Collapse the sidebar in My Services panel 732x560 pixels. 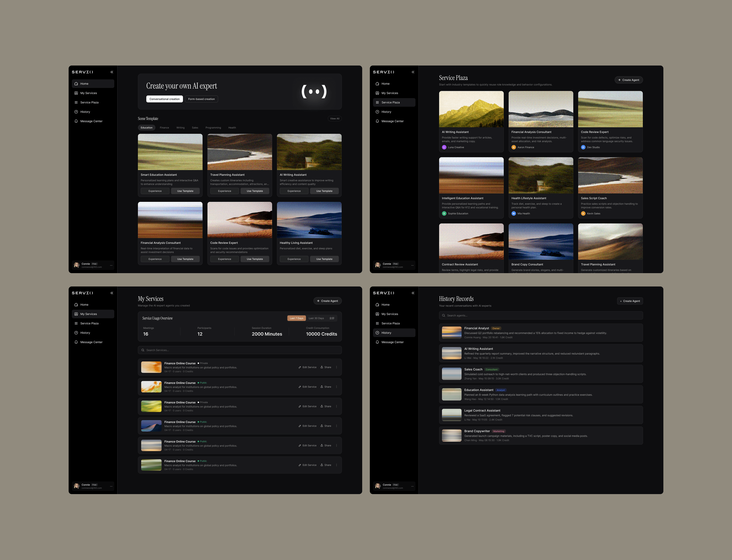click(x=112, y=293)
